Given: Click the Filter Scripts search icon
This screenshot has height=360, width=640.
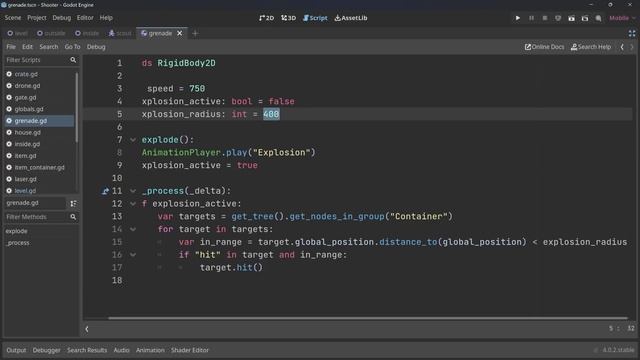Looking at the screenshot, I should [73, 60].
